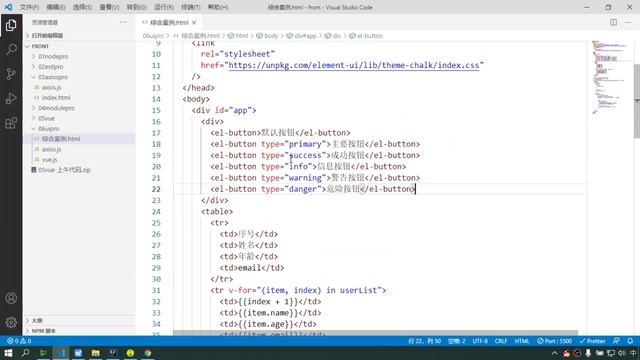The image size is (640, 360).
Task: Open the Accounts menu icon
Action: [11, 298]
